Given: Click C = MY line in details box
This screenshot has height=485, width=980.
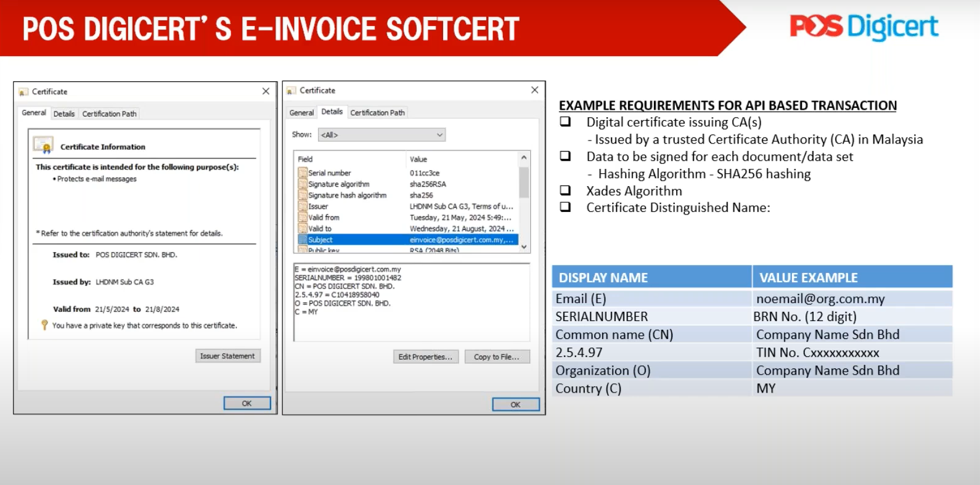Looking at the screenshot, I should pos(306,312).
